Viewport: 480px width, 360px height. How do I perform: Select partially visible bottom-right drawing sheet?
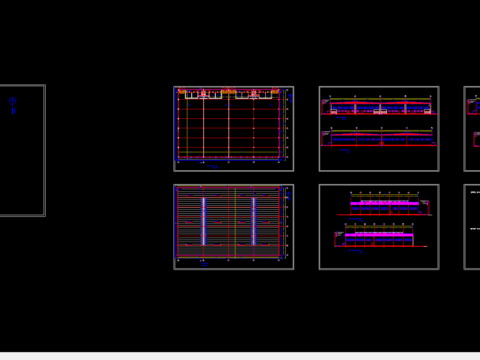[x=472, y=227]
